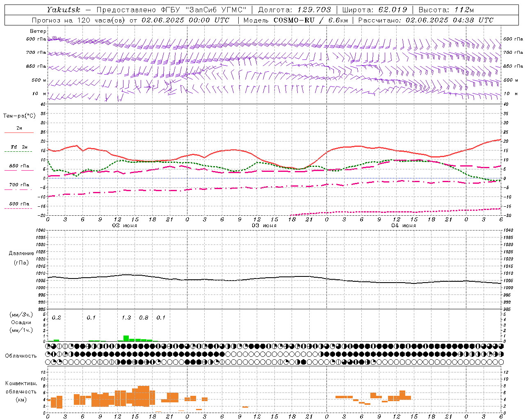The width and height of the screenshot is (525, 420).
Task: Click the '(гПа)' unit under Давление
Action: [21, 262]
